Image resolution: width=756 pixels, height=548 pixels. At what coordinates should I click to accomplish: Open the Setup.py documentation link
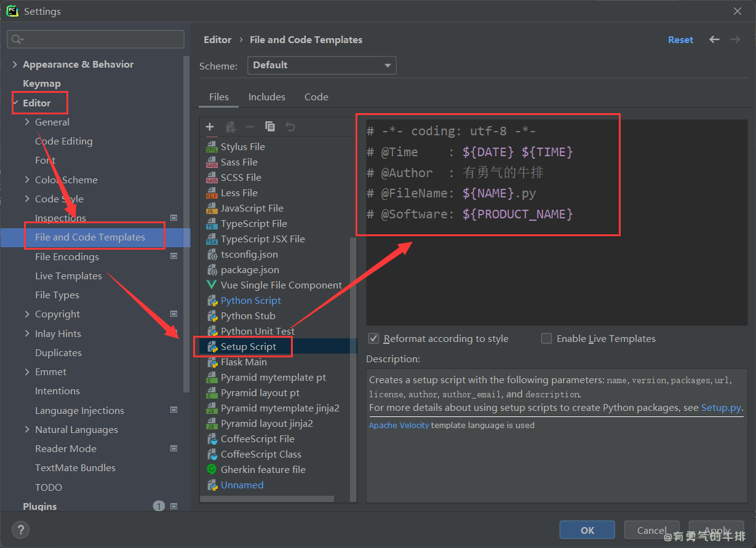[721, 408]
